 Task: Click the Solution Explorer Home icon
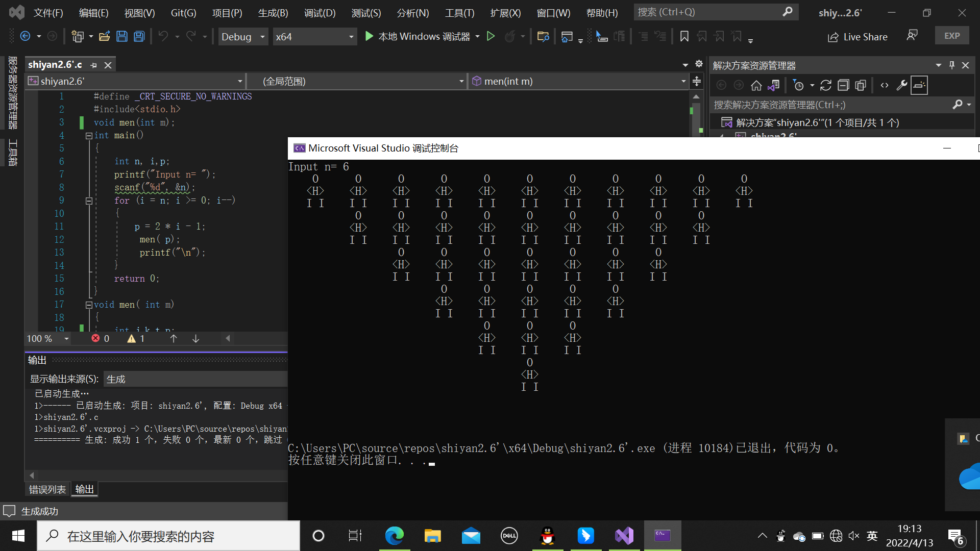[756, 85]
